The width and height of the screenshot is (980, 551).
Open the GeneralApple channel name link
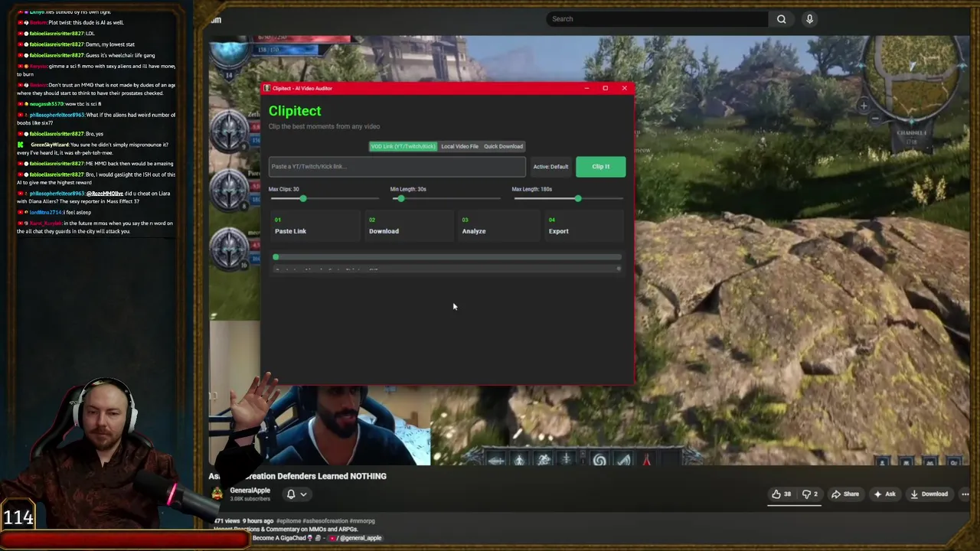tap(250, 491)
